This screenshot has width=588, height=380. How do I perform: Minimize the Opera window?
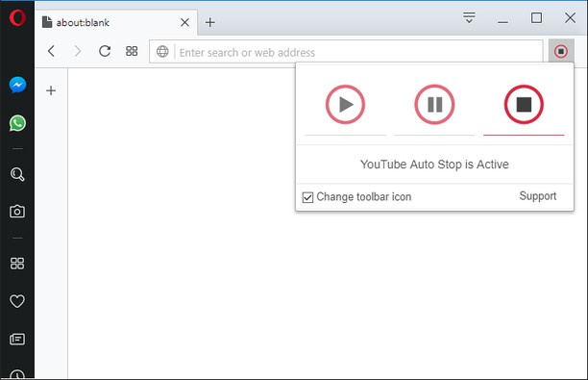pos(502,22)
